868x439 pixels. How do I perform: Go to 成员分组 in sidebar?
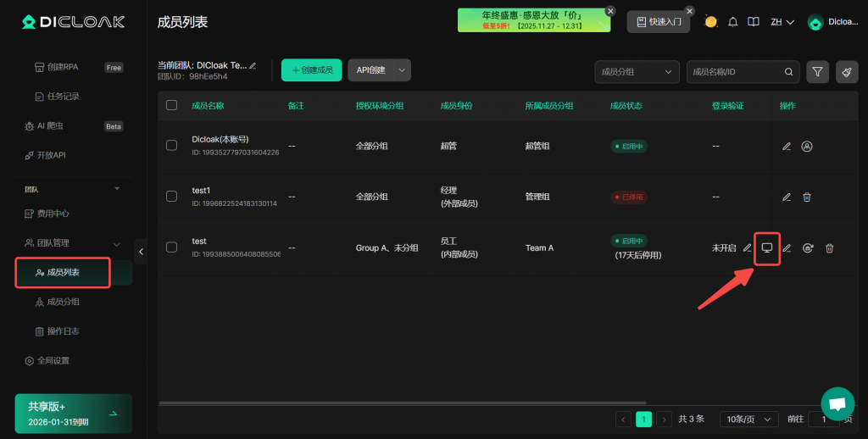70,302
